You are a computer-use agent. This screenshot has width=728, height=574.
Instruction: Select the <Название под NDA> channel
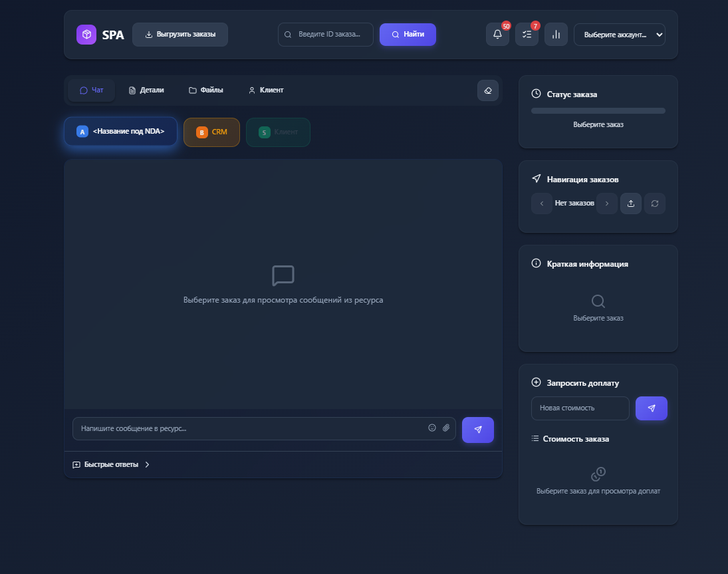pos(120,132)
